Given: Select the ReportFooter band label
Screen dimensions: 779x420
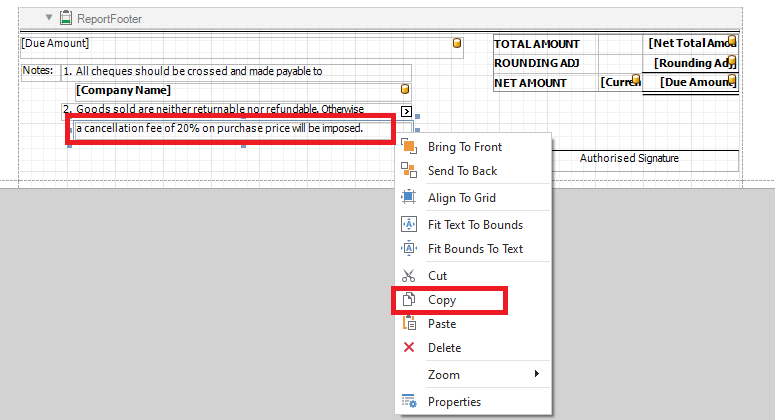Looking at the screenshot, I should pyautogui.click(x=109, y=19).
